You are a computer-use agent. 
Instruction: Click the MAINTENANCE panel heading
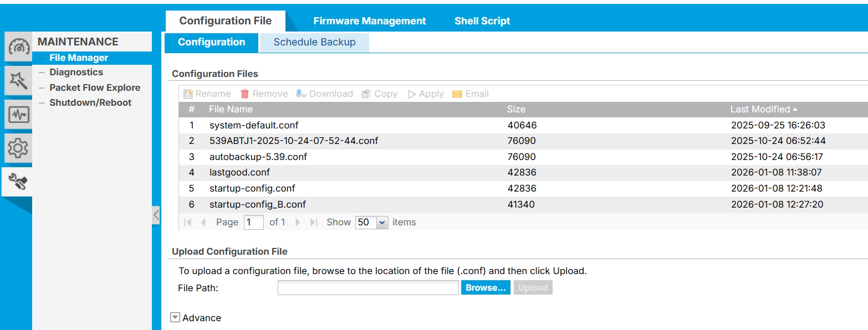(x=78, y=42)
